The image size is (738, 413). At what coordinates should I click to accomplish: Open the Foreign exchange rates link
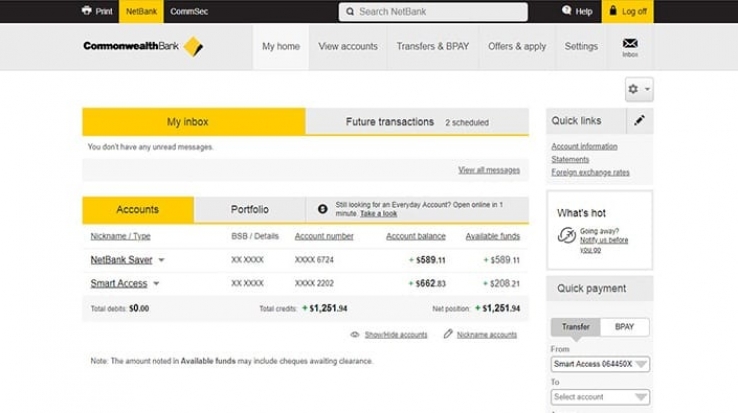(x=590, y=172)
